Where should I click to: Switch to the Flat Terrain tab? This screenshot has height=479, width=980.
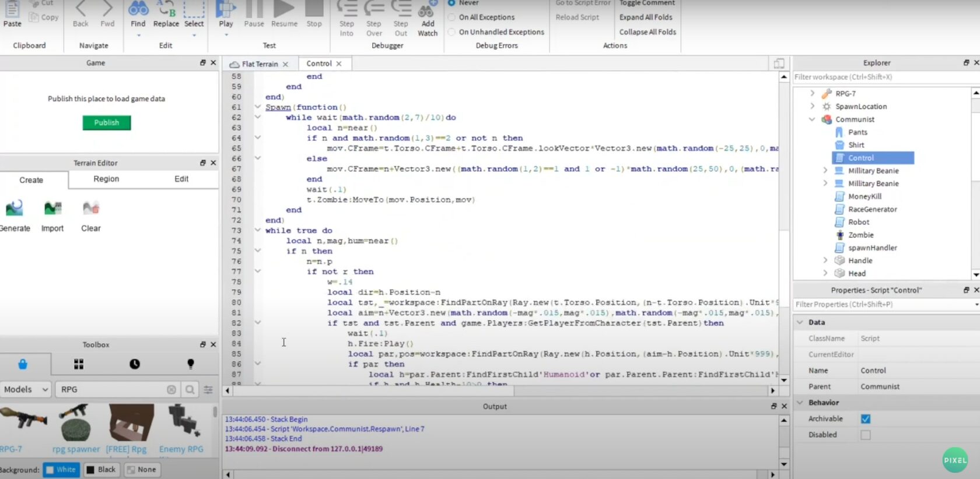point(260,64)
